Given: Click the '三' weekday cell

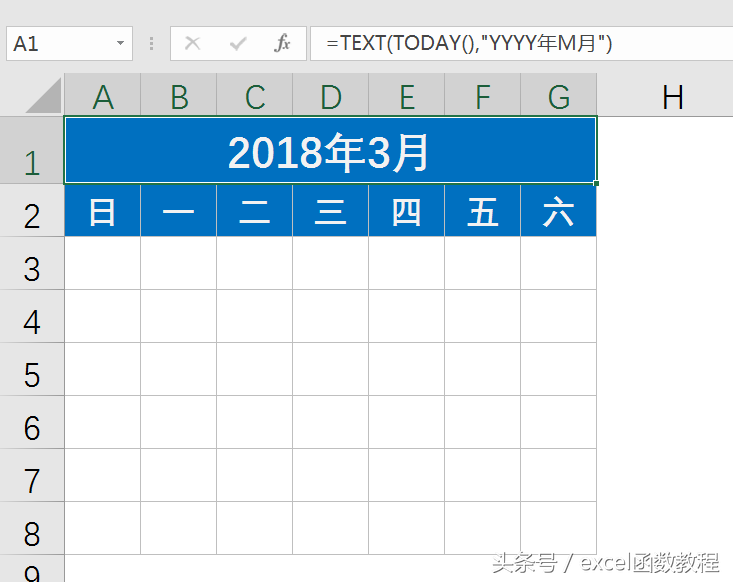Looking at the screenshot, I should (331, 210).
